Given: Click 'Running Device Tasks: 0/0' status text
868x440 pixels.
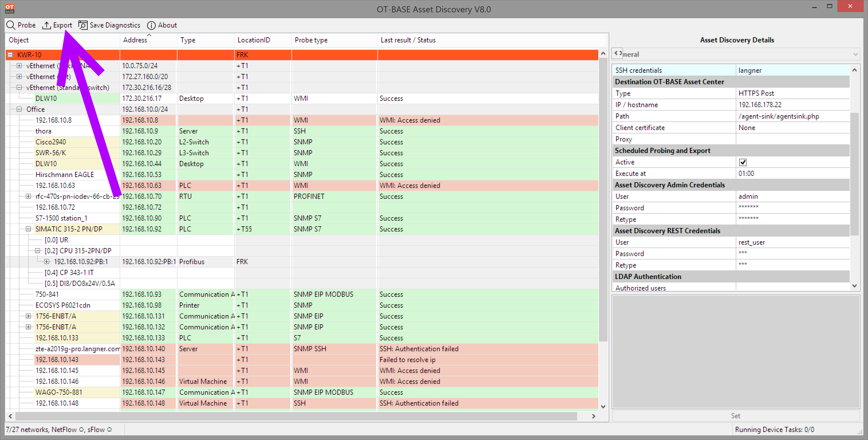Looking at the screenshot, I should coord(774,430).
